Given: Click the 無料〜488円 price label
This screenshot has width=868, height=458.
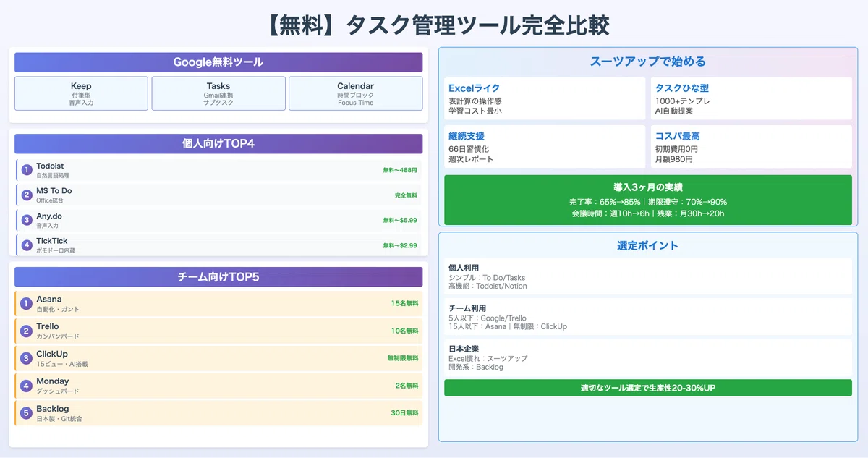Looking at the screenshot, I should (400, 170).
